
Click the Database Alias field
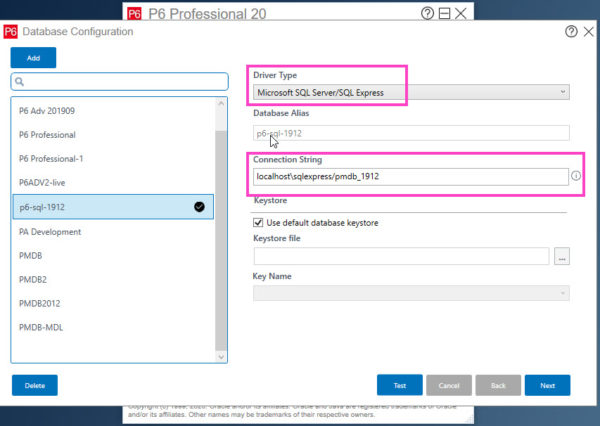click(411, 133)
